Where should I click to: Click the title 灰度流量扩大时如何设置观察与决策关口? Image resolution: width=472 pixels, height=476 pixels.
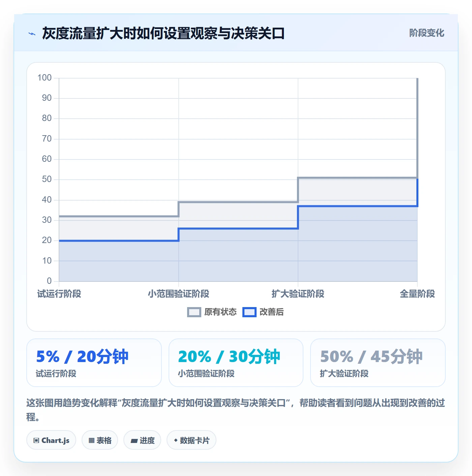[x=164, y=33]
